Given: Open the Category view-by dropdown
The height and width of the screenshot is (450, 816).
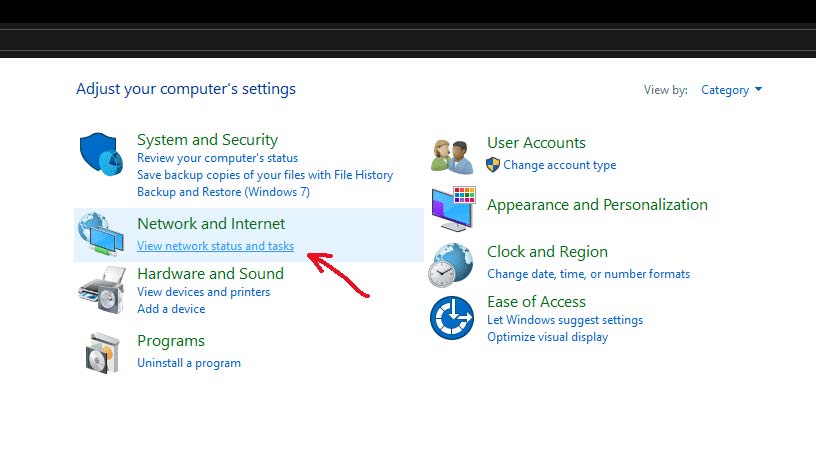Looking at the screenshot, I should pos(731,90).
